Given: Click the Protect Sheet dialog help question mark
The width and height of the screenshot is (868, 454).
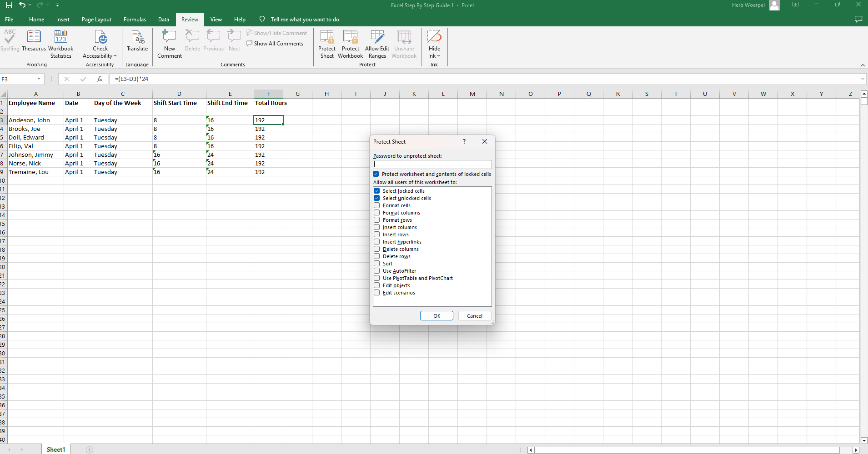Looking at the screenshot, I should pyautogui.click(x=464, y=141).
